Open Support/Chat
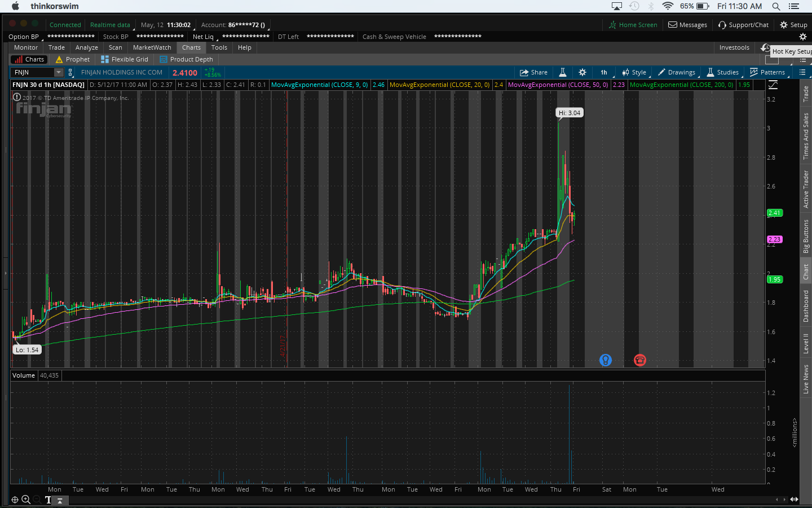The image size is (812, 508). [x=743, y=25]
